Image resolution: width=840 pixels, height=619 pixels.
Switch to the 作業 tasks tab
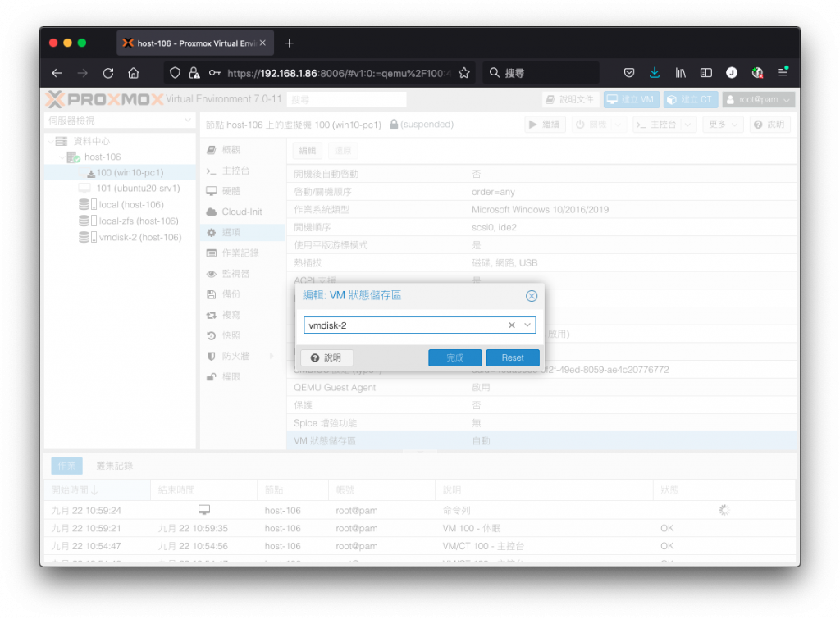pyautogui.click(x=67, y=466)
